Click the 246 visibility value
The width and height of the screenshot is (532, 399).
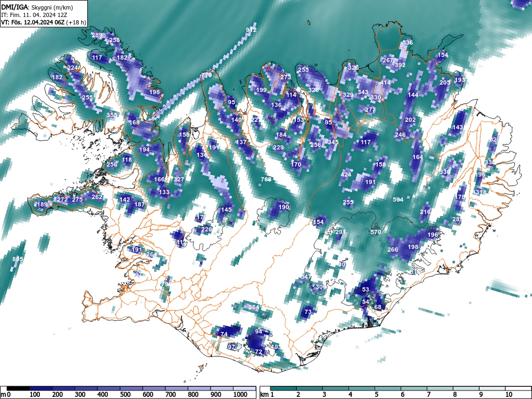[400, 135]
